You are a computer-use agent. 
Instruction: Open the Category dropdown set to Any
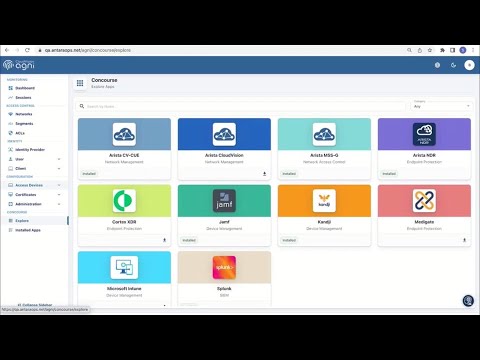click(x=442, y=106)
